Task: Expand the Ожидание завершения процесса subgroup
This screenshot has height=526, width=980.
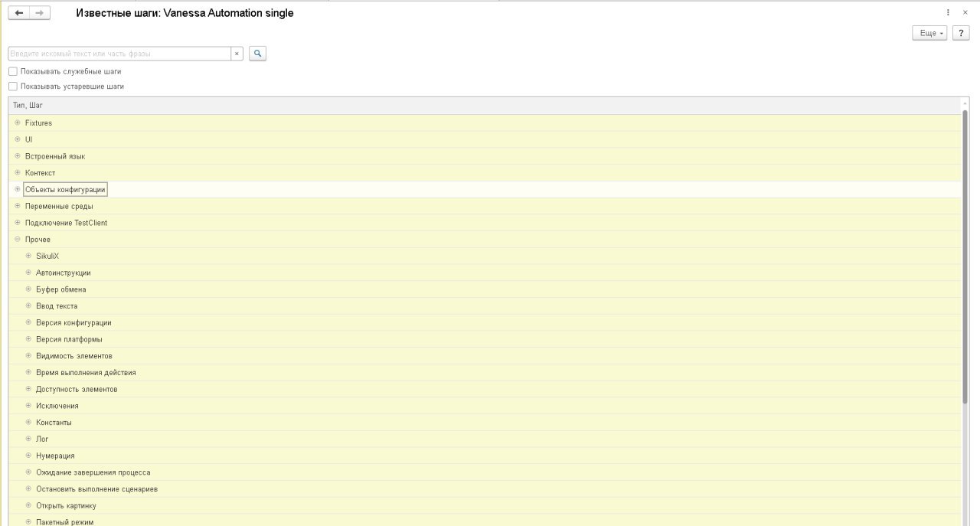Action: (29, 472)
